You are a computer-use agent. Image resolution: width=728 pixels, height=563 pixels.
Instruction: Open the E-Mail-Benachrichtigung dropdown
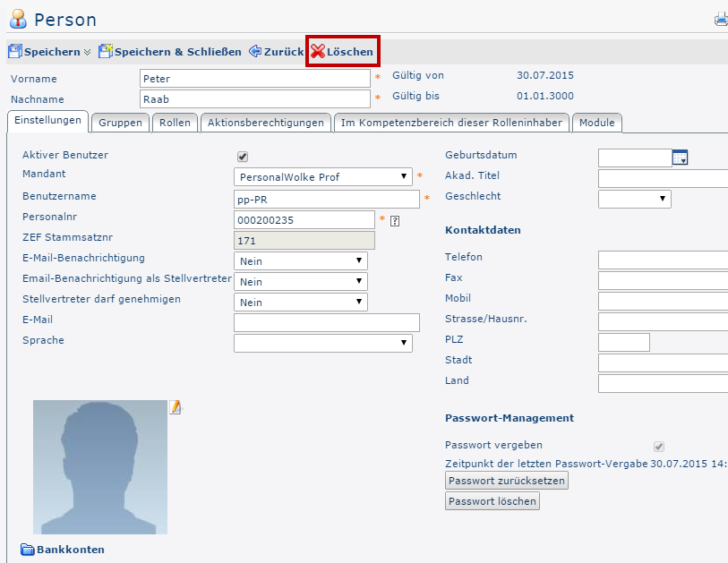coord(301,260)
